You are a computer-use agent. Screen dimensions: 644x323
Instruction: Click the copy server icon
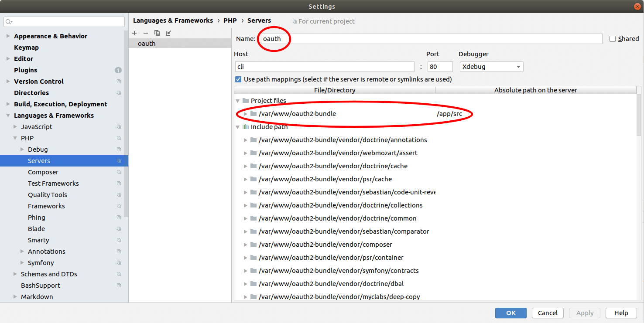(x=157, y=33)
